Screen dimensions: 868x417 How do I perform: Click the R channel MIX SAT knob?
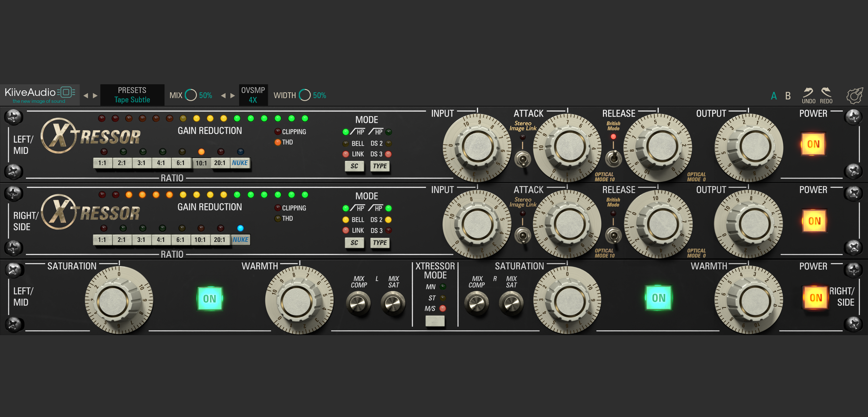[511, 303]
